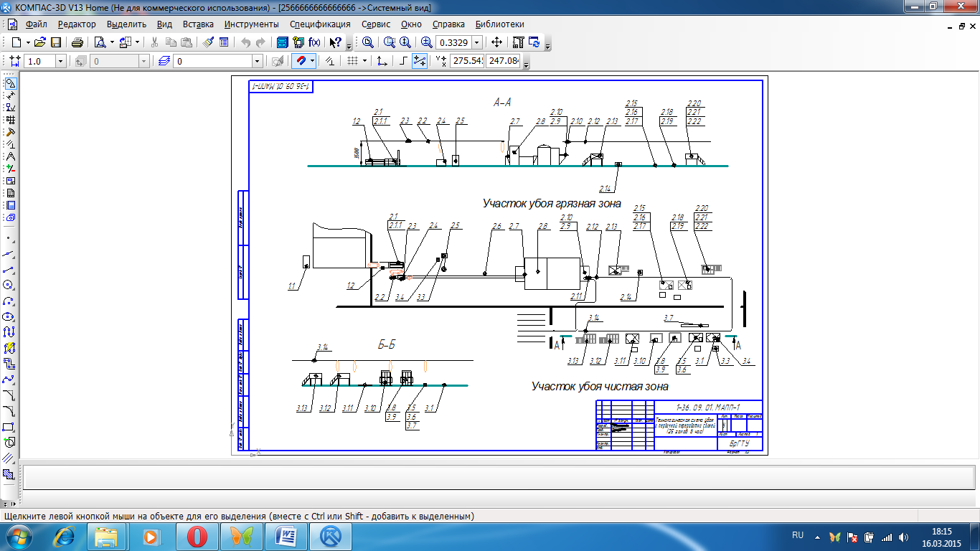The height and width of the screenshot is (551, 980).
Task: Open the Сервис menu
Action: click(376, 24)
